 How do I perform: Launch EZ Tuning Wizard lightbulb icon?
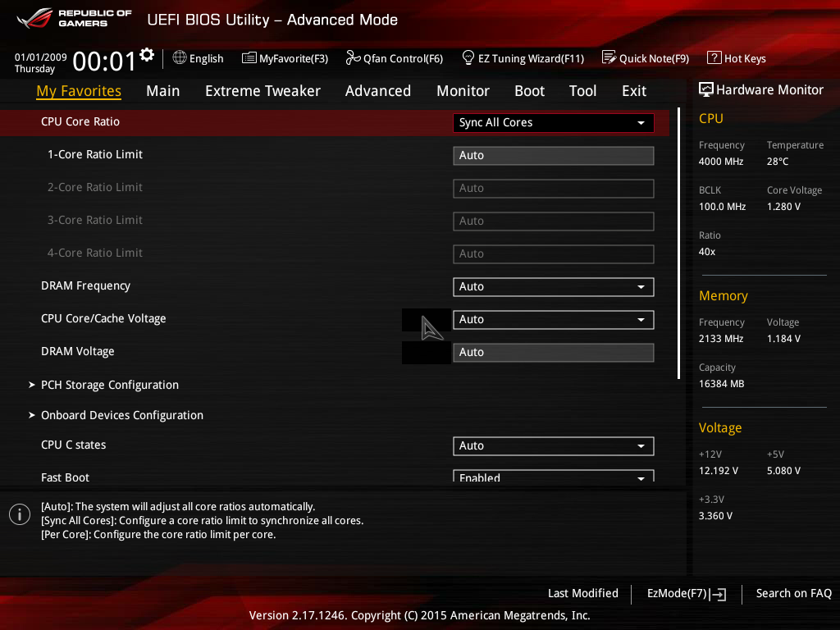pos(468,58)
